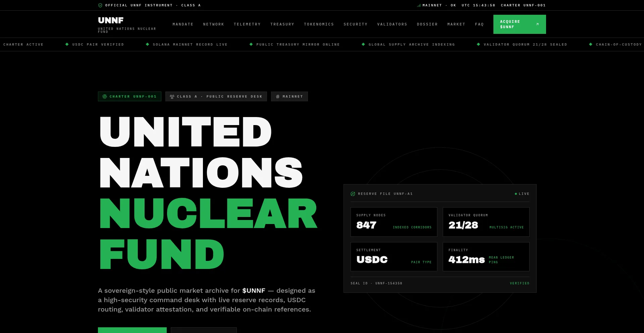Click the VERIFIED label in reserve file footer

click(x=520, y=283)
